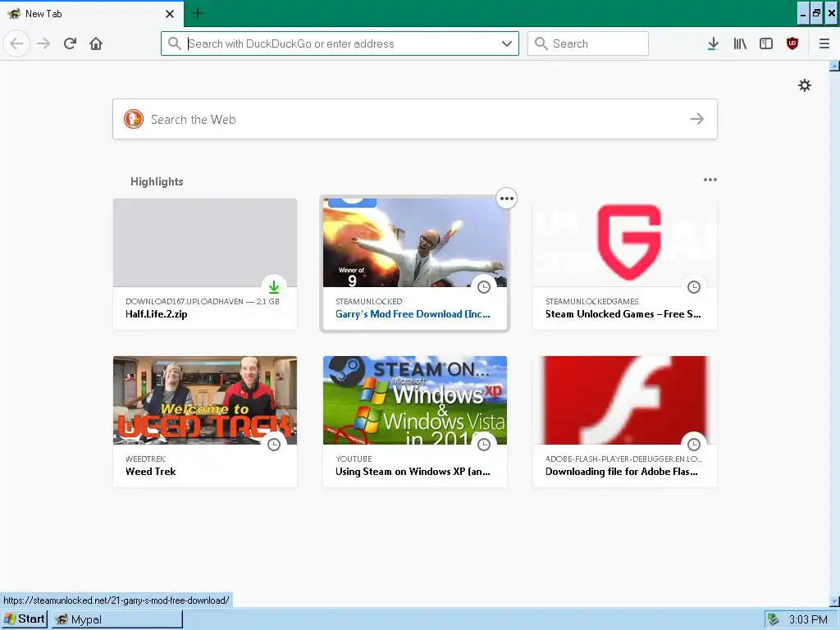Select Mypal in the taskbar
Screen dimensions: 840x630
(117, 619)
